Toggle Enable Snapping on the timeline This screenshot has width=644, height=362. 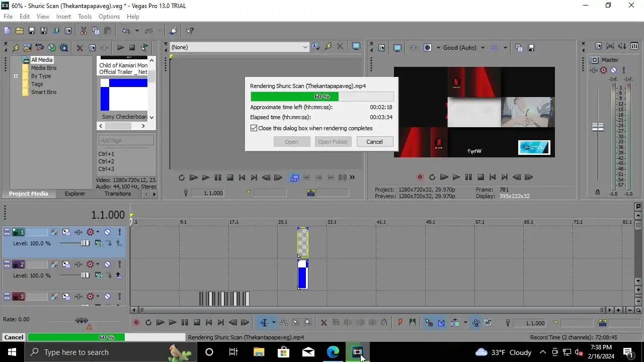coord(429,323)
